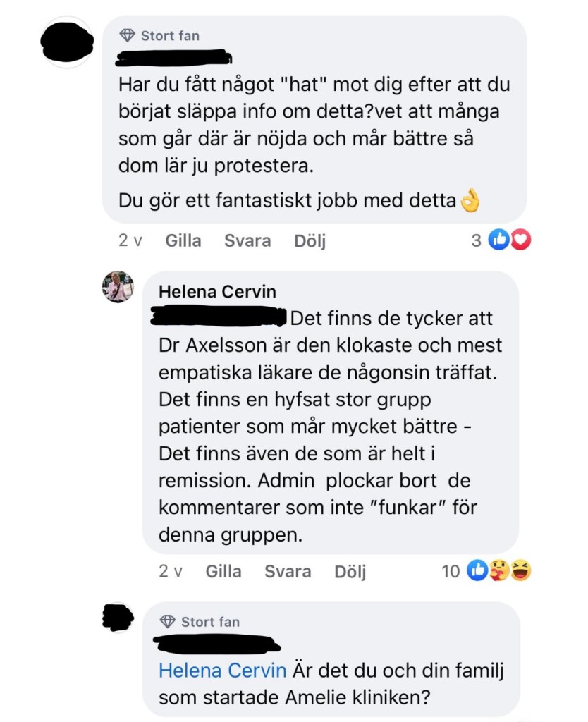Click the bottom comment's diamond badge icon
Screen dimensions: 588x722
click(x=168, y=622)
